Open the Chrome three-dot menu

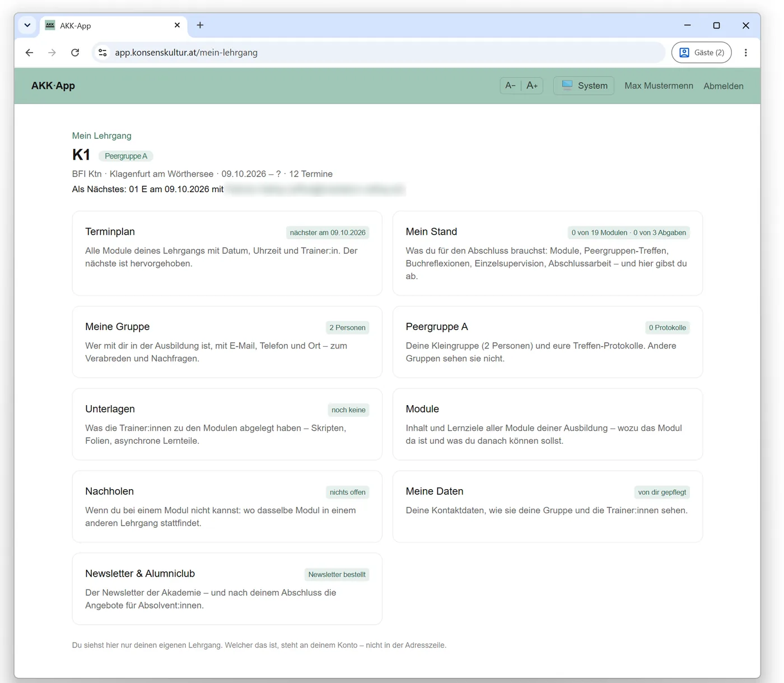[x=745, y=53]
